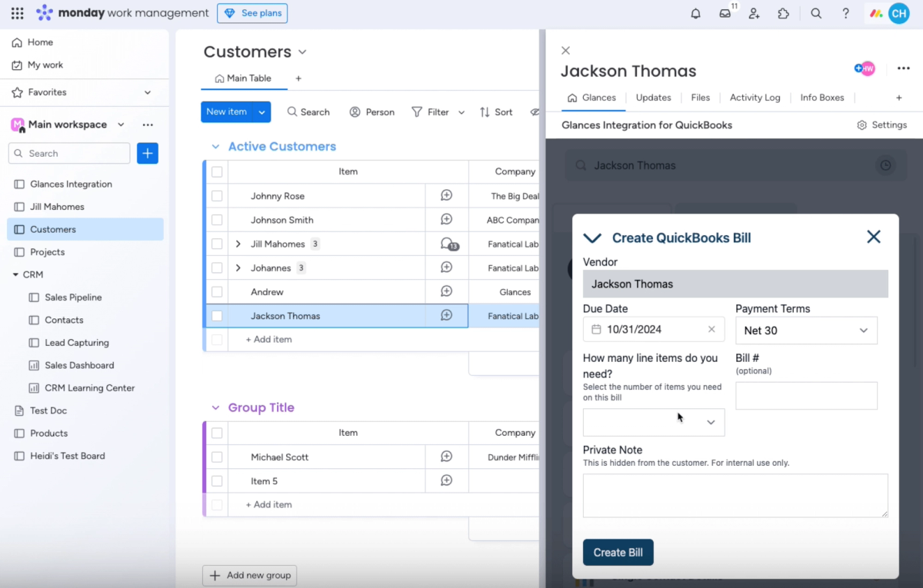The width and height of the screenshot is (923, 588).
Task: Click the Private Note text area
Action: point(735,495)
